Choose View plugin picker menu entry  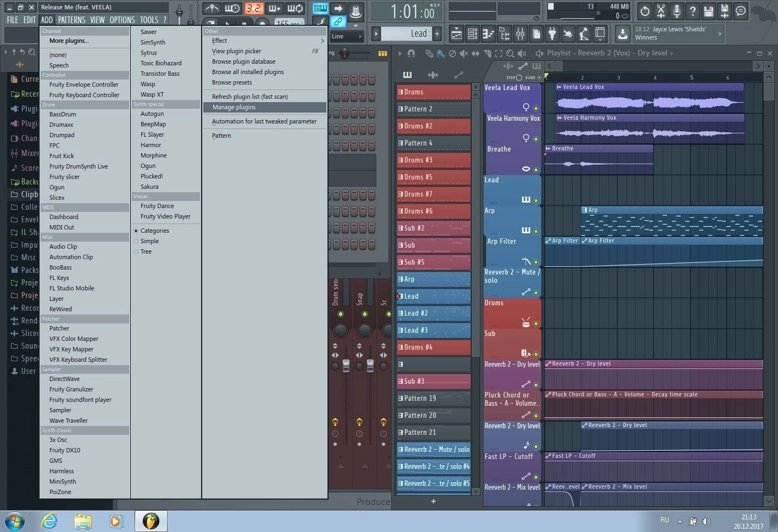pos(264,51)
